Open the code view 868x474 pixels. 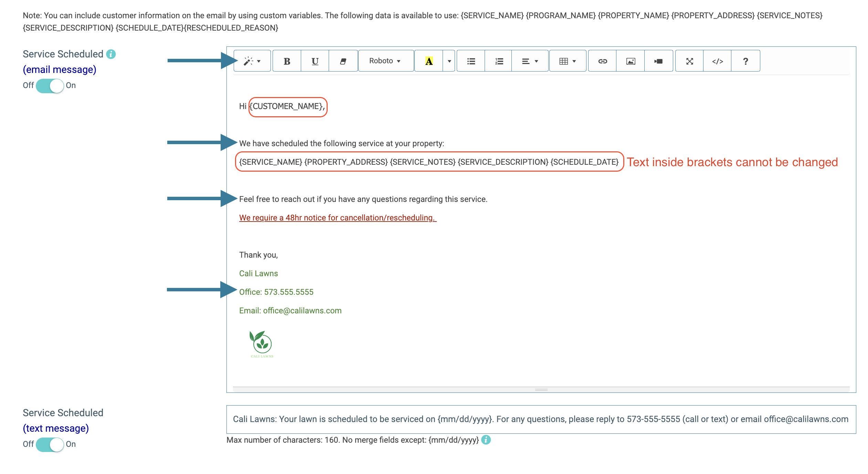[x=717, y=61]
